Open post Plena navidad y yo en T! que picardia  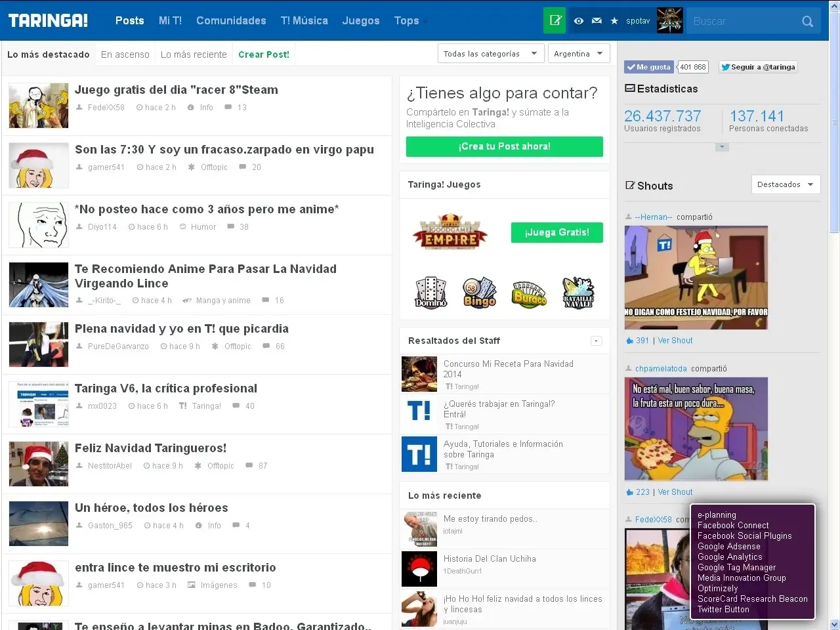pos(182,329)
